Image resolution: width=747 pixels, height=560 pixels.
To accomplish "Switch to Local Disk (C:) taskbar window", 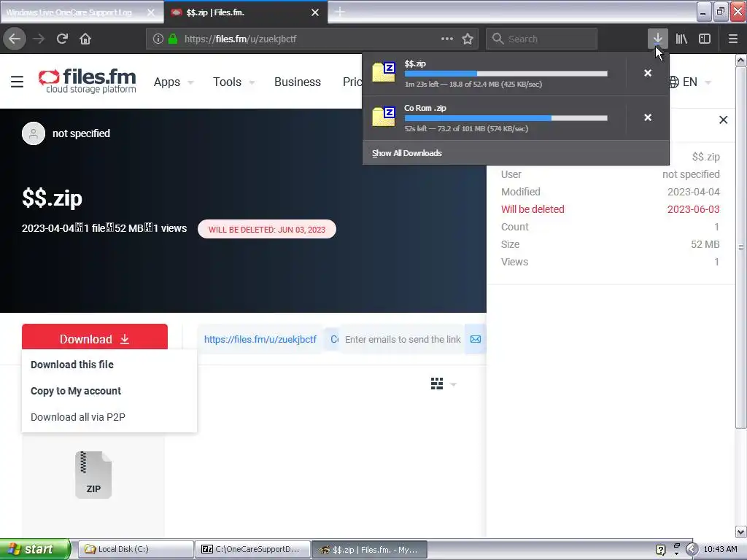I will [136, 549].
